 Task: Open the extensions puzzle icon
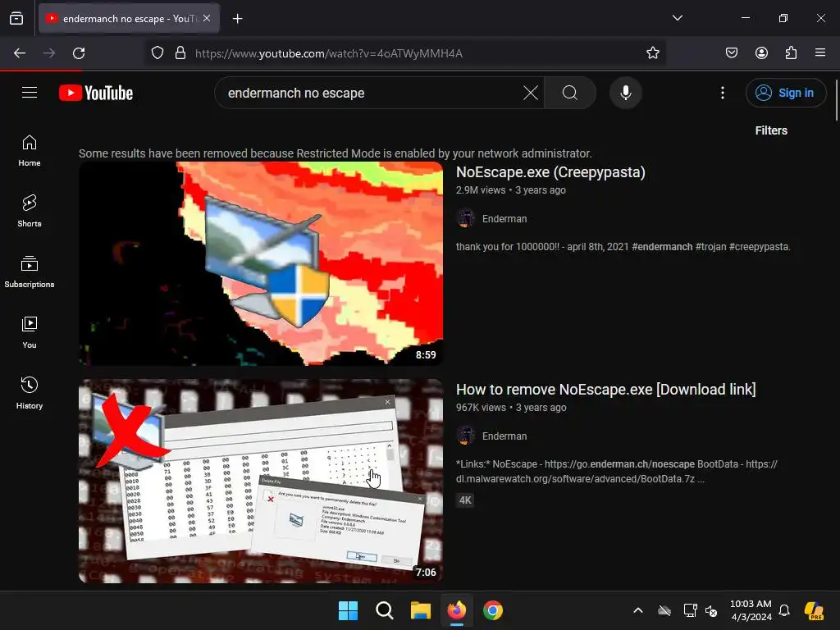791,52
